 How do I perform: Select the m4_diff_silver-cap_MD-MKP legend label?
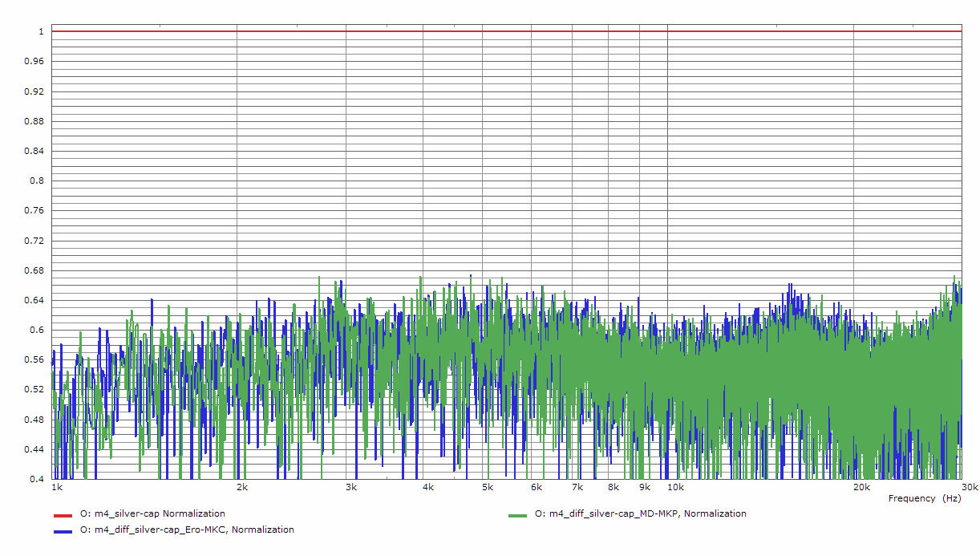[640, 513]
